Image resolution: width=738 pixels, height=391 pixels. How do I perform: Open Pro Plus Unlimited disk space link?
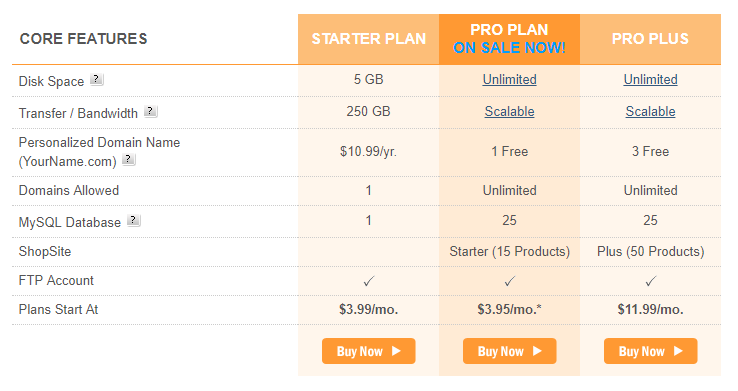click(650, 80)
